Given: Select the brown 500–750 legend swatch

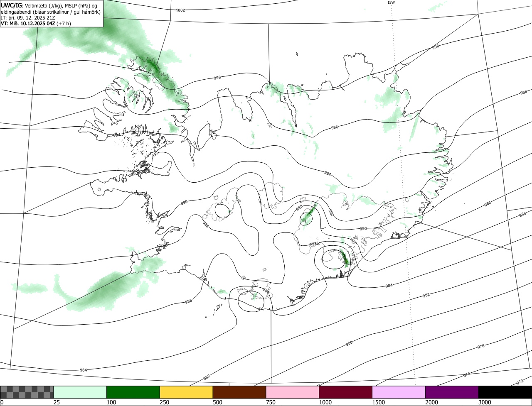Looking at the screenshot, I should 239,392.
